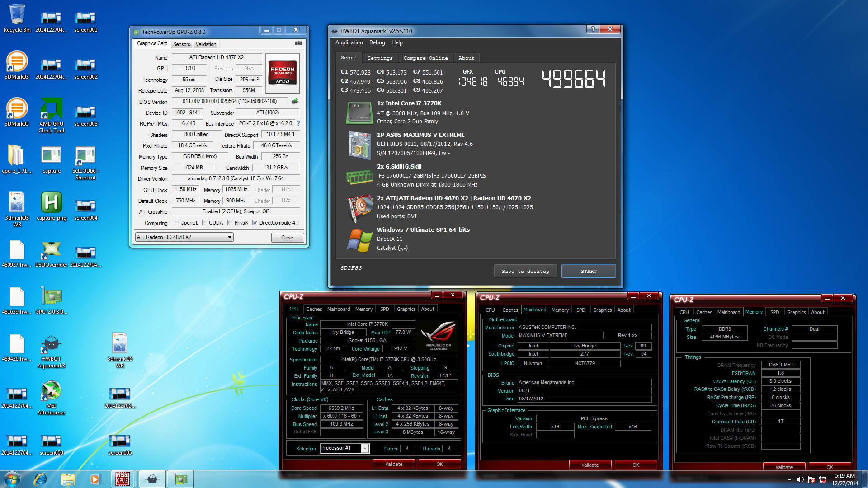Image resolution: width=868 pixels, height=488 pixels.
Task: Switch to the Settings tab in Aquamark
Action: tap(380, 58)
